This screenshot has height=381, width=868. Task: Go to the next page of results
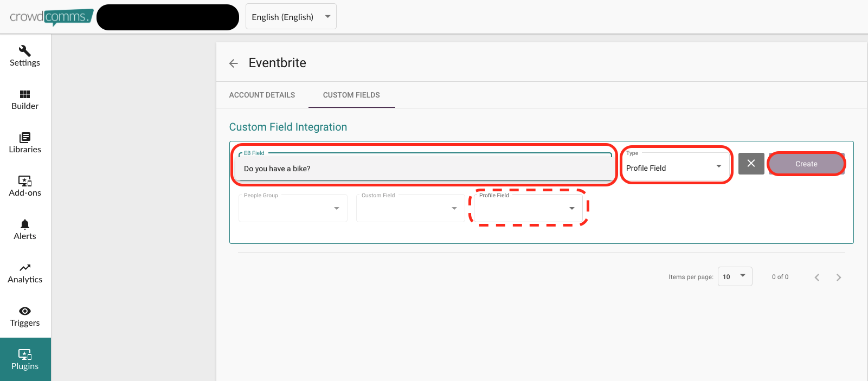(839, 277)
